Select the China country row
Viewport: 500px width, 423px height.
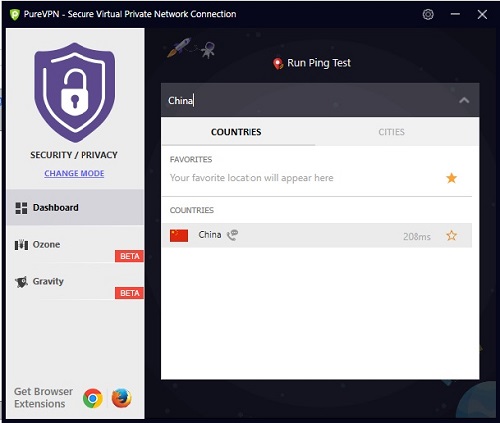point(317,235)
